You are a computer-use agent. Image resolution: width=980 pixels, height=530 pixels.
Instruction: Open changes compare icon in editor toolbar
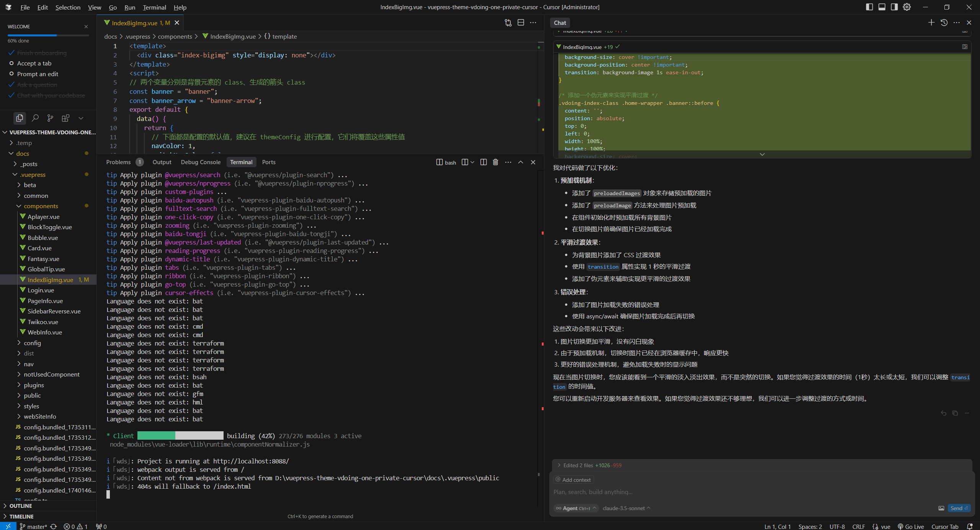coord(508,23)
